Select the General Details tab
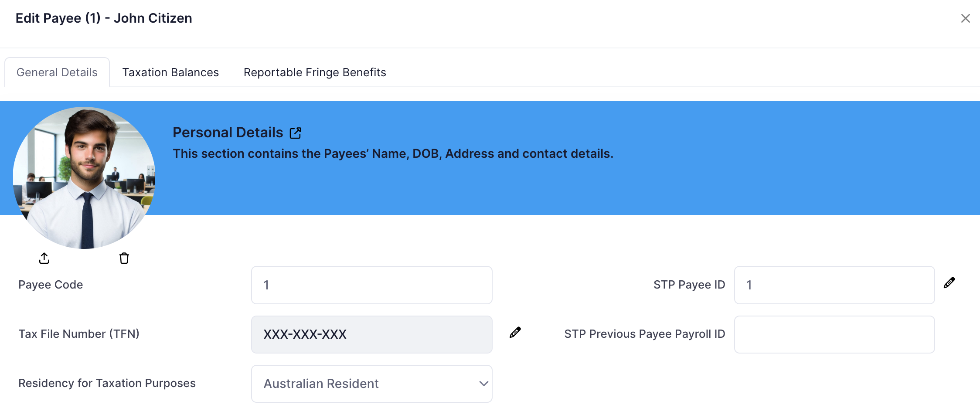This screenshot has width=980, height=408. [x=57, y=72]
